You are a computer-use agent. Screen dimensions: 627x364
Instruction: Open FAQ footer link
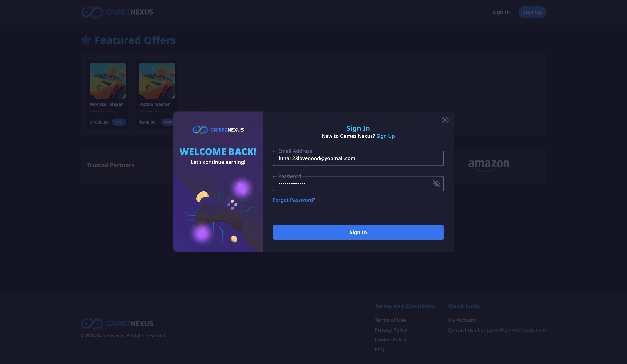coord(379,349)
